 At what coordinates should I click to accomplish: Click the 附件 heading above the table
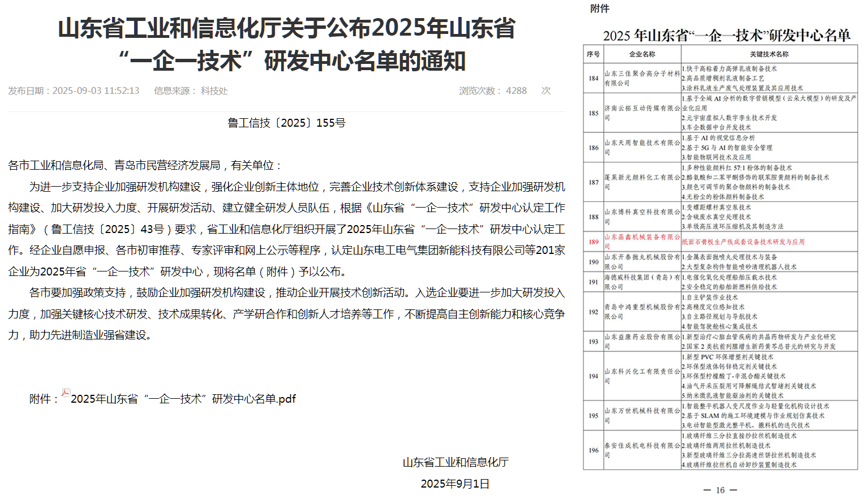tap(600, 8)
